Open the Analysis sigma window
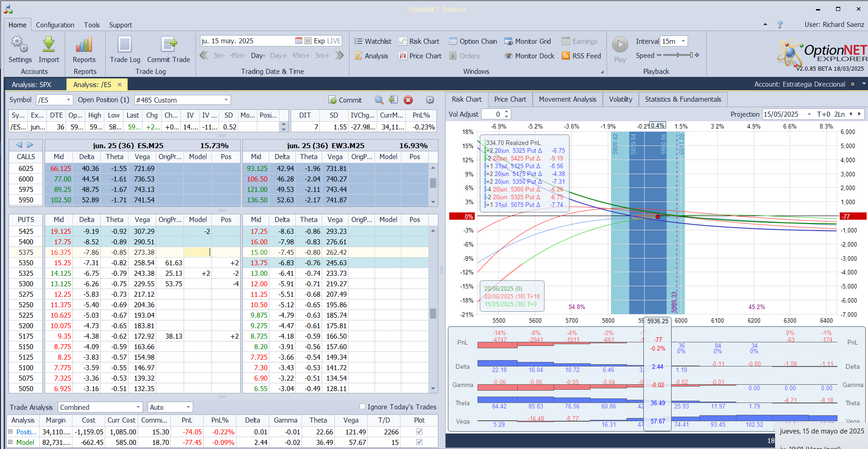 point(371,56)
